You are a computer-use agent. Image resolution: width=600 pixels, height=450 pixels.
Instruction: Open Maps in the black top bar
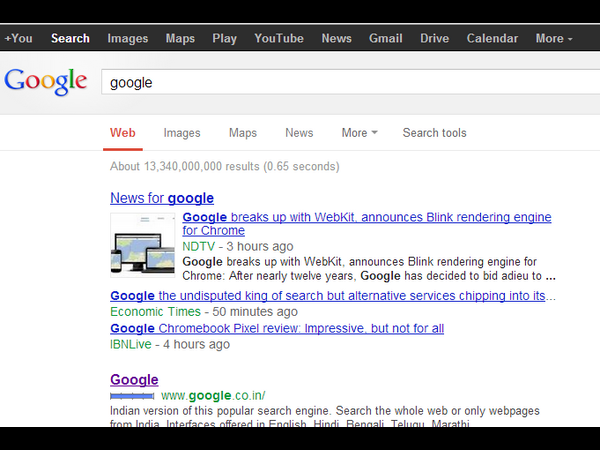[180, 38]
